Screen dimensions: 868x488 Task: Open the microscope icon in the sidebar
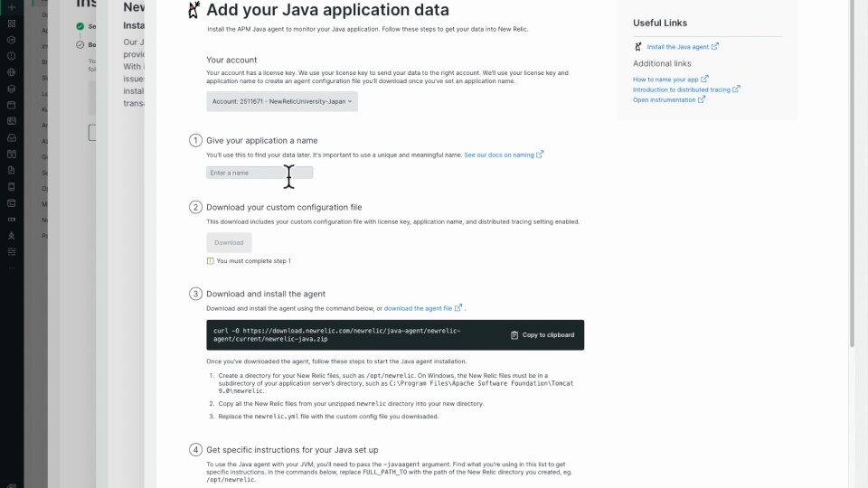click(12, 235)
